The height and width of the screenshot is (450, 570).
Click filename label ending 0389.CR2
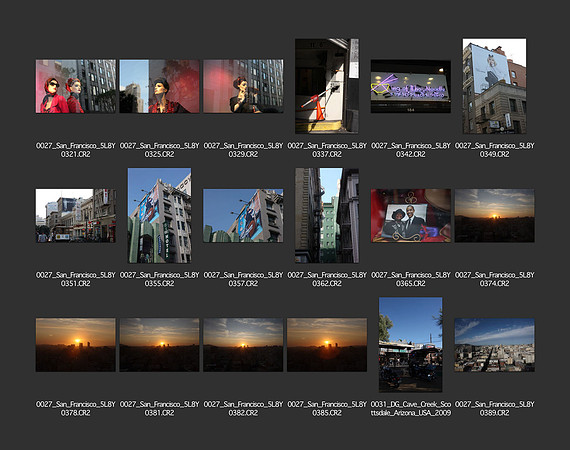pyautogui.click(x=494, y=409)
